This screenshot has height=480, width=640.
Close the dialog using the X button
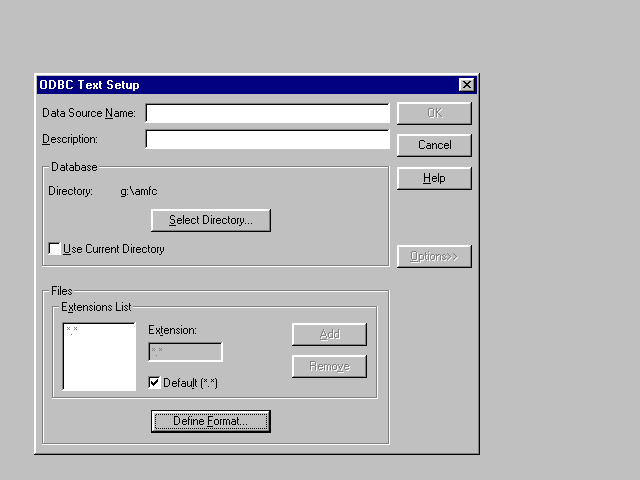coord(466,85)
